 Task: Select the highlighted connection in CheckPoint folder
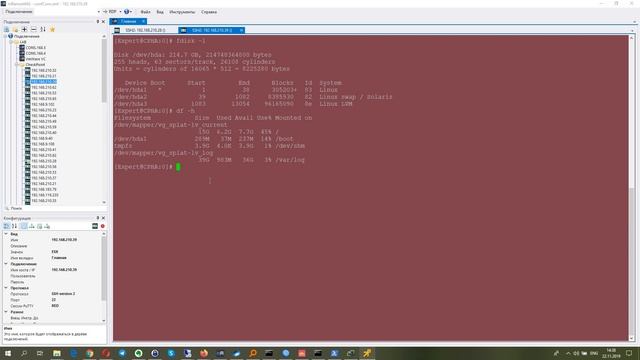44,82
